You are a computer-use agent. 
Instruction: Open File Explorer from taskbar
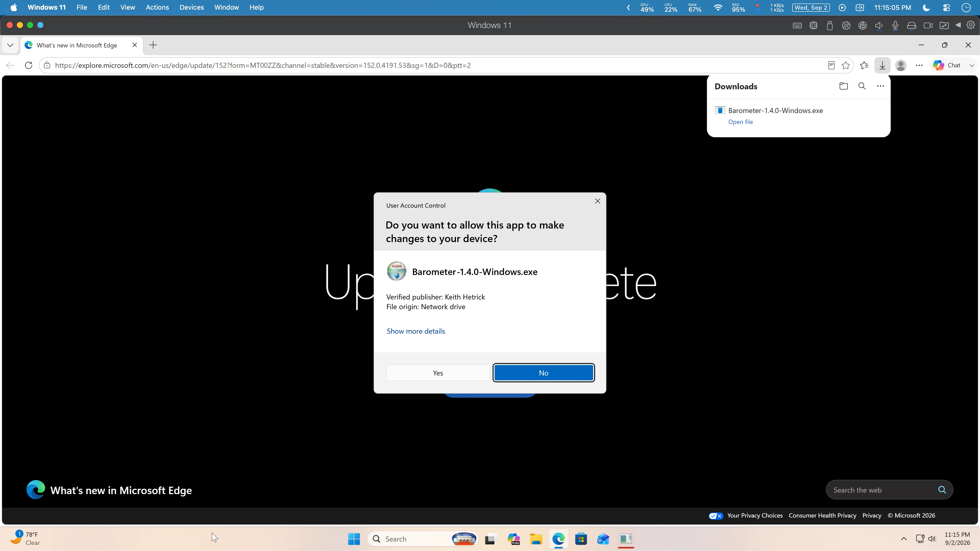[x=536, y=539]
